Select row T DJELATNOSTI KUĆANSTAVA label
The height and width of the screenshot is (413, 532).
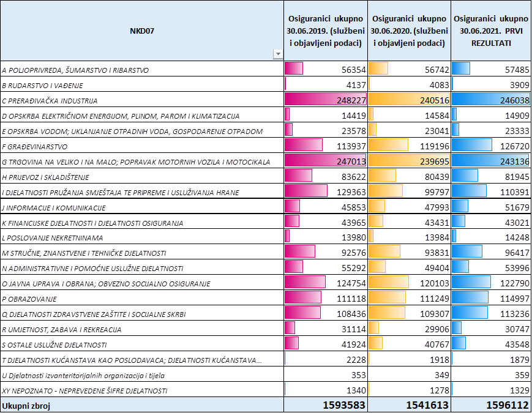(132, 360)
